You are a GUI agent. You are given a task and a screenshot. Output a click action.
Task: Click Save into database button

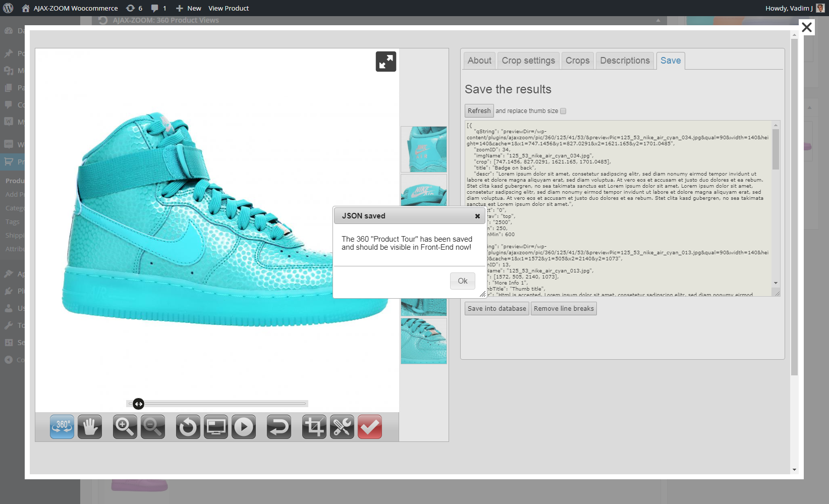click(496, 309)
